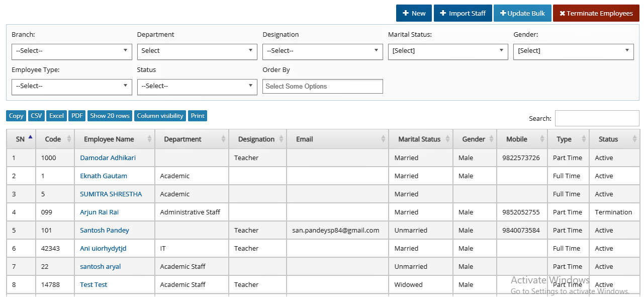Click the New staff button

(x=414, y=13)
